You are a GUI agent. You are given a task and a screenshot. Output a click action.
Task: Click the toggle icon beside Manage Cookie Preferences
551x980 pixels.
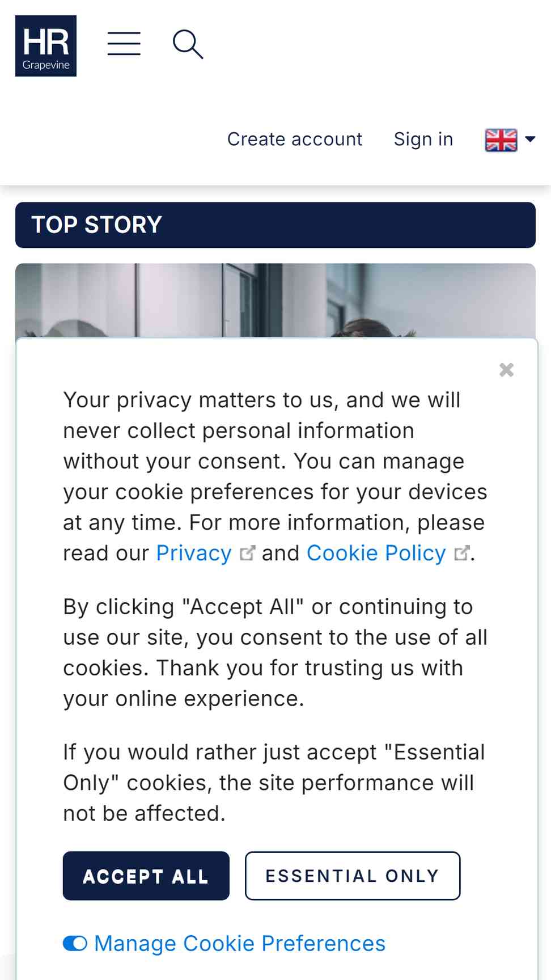coord(75,943)
